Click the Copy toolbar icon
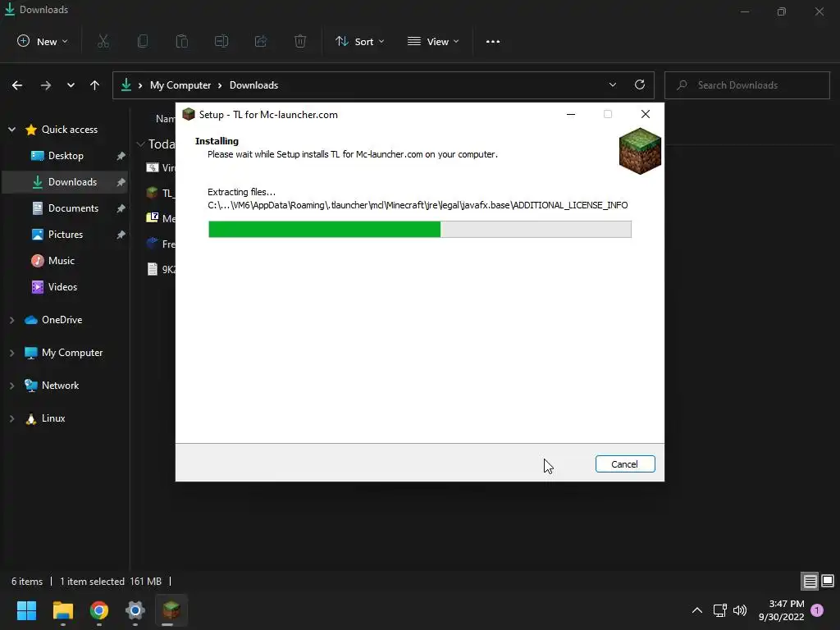Screen dimensions: 840x630 (143, 41)
